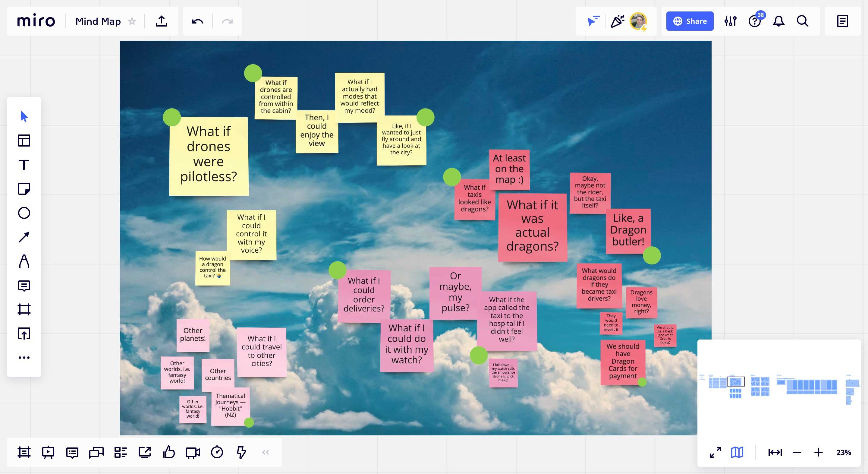Image resolution: width=868 pixels, height=474 pixels.
Task: Click the Undo button
Action: coord(197,21)
